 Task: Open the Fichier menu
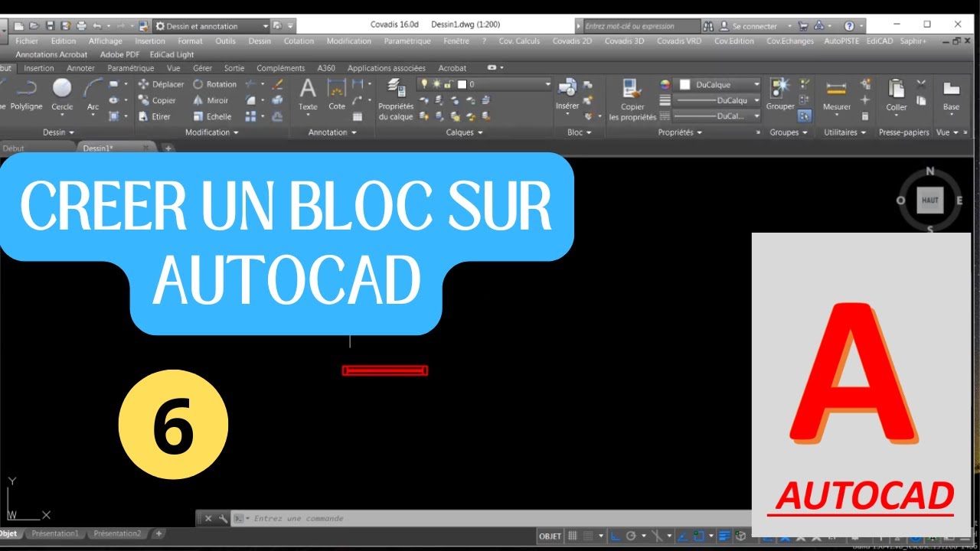click(27, 41)
